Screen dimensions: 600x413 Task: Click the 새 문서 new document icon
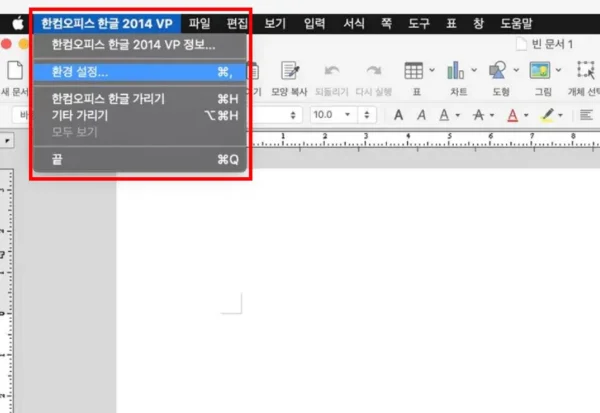point(15,72)
